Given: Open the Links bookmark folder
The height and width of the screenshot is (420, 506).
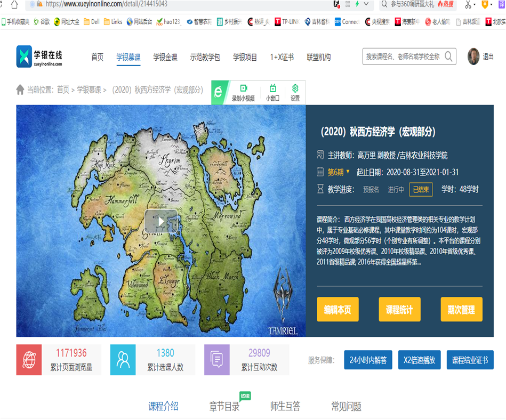Looking at the screenshot, I should click(113, 22).
